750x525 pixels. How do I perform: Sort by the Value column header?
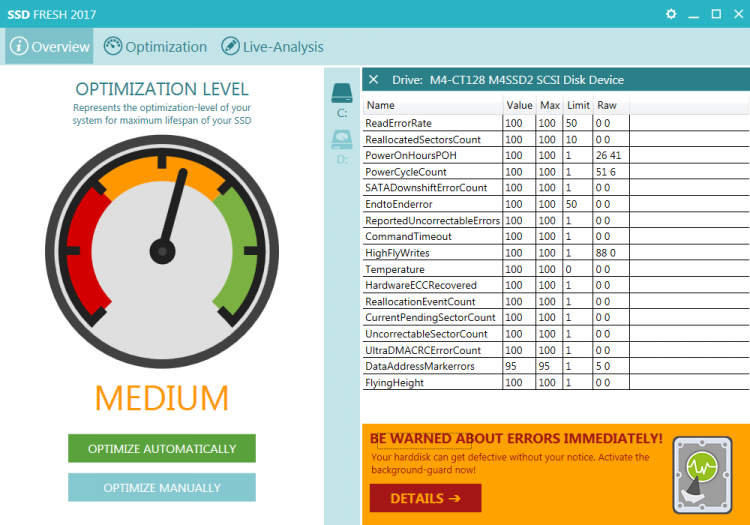[519, 105]
